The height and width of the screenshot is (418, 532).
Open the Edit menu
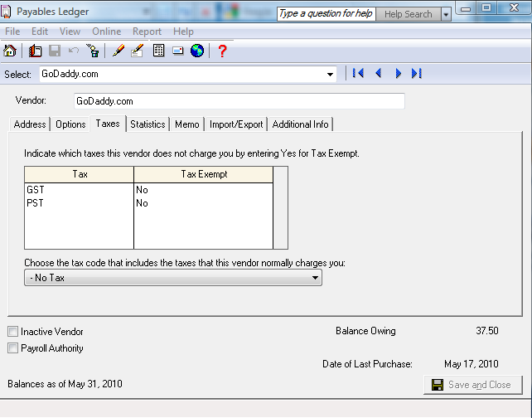40,32
